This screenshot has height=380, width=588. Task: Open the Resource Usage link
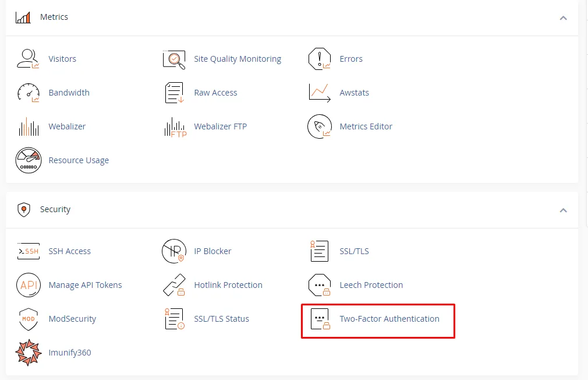pyautogui.click(x=79, y=160)
